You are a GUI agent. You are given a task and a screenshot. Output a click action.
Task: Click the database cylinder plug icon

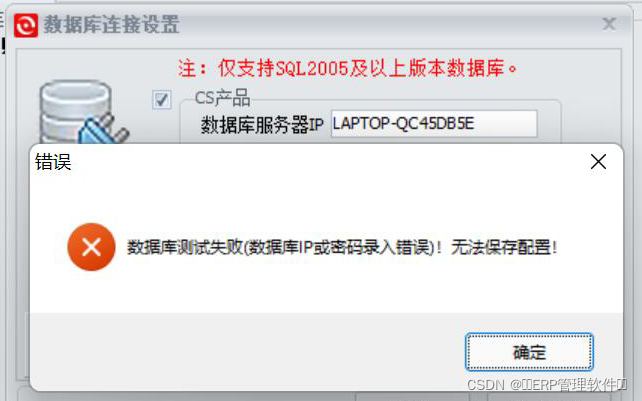click(x=84, y=112)
